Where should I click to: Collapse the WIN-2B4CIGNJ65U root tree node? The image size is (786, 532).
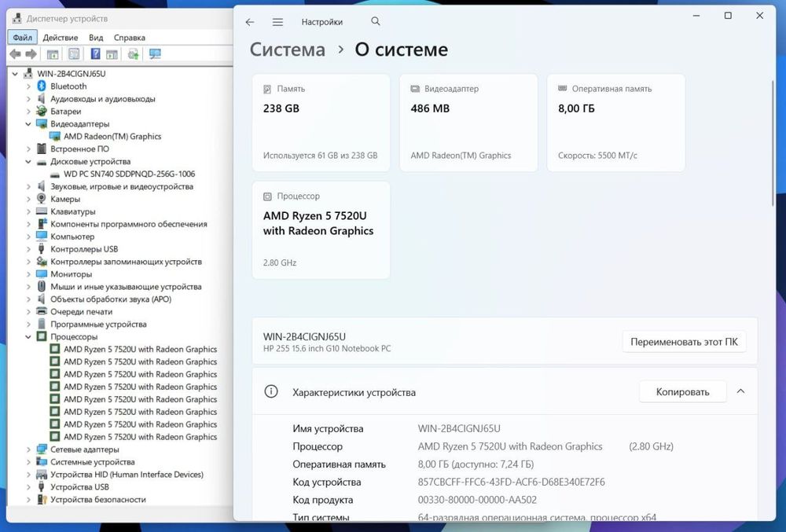pyautogui.click(x=15, y=74)
